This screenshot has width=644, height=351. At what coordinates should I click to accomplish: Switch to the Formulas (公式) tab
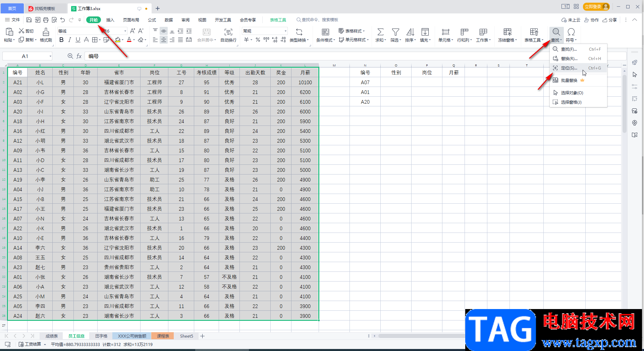(152, 20)
